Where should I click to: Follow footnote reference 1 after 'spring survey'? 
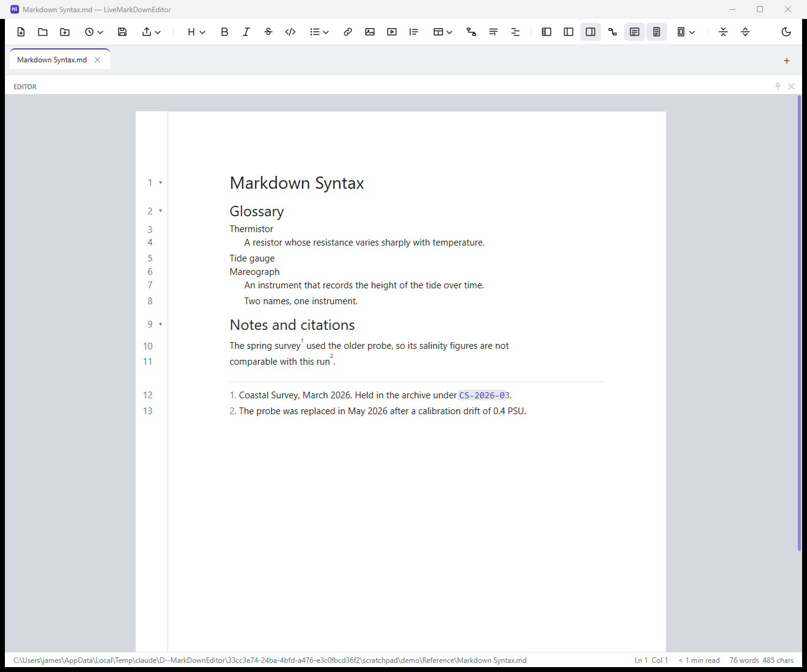tap(302, 341)
